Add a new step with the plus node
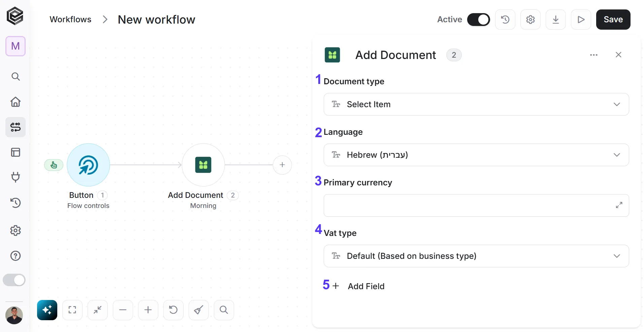 point(282,165)
